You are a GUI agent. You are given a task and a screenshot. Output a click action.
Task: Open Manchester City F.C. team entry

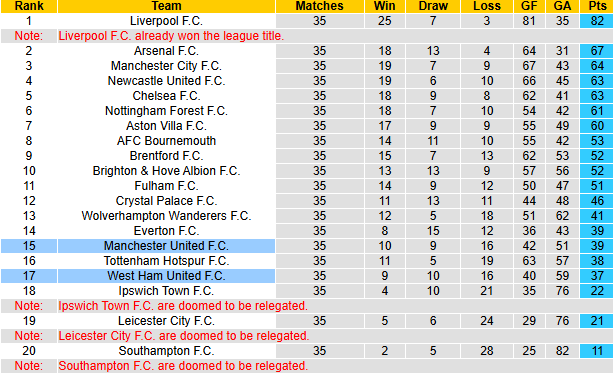click(x=166, y=66)
